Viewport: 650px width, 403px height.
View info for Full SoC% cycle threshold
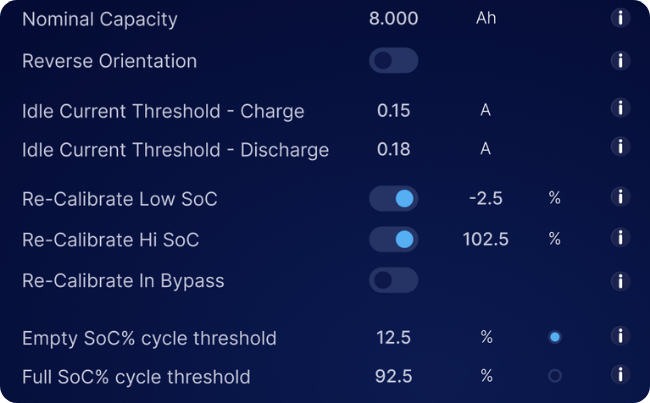coord(620,376)
